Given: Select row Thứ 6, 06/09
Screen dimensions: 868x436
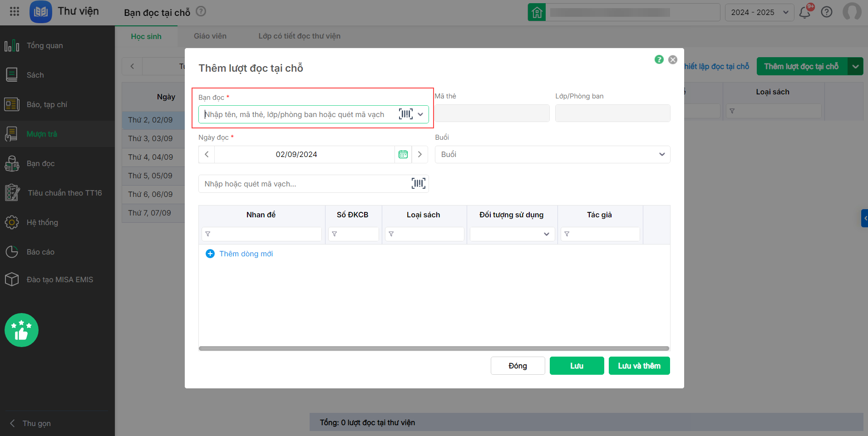Looking at the screenshot, I should pyautogui.click(x=153, y=194).
